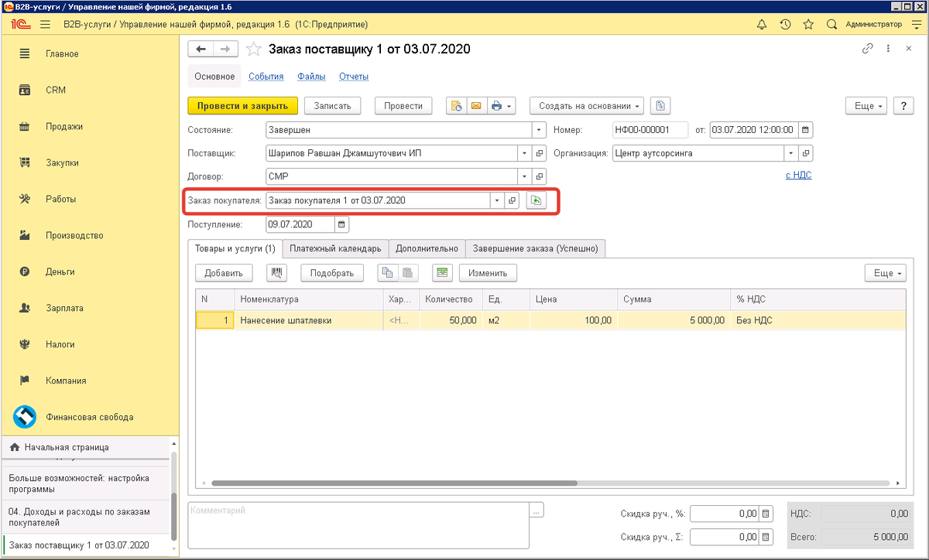This screenshot has width=929, height=560.
Task: Click Подобрать button
Action: [332, 273]
